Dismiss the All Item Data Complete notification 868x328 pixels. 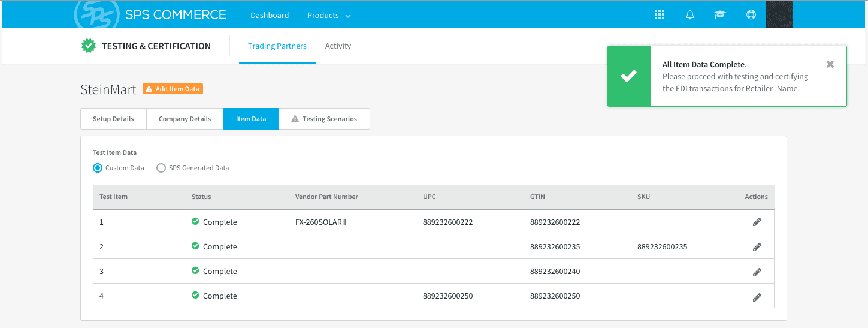(830, 64)
